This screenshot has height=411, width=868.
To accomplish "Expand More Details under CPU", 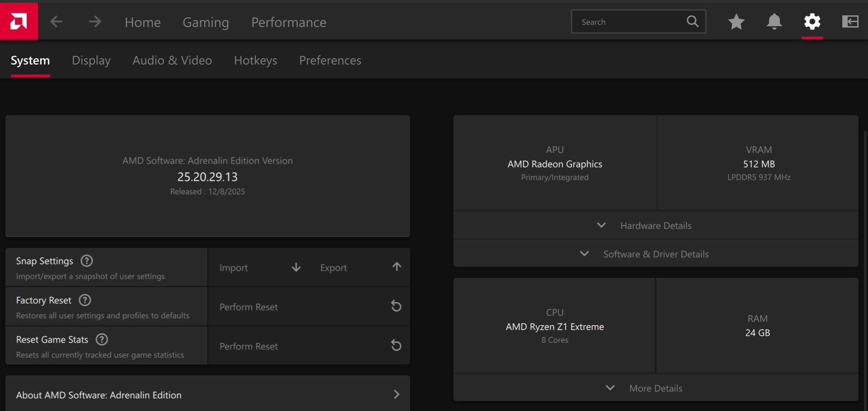I will click(x=656, y=388).
